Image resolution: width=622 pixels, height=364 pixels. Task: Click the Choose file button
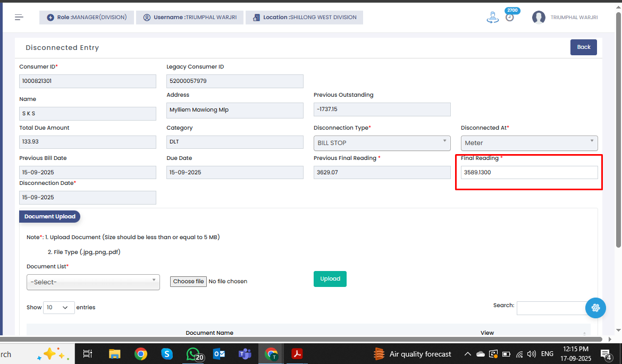188,282
